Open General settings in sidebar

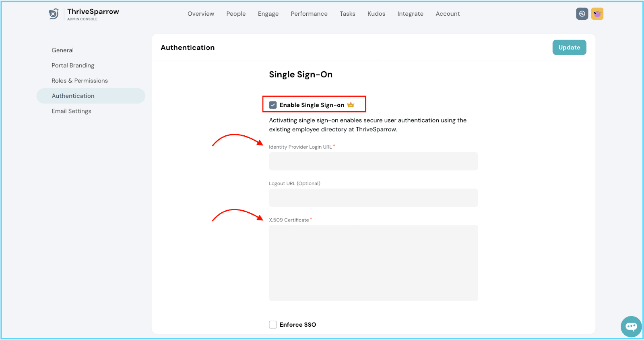[62, 50]
